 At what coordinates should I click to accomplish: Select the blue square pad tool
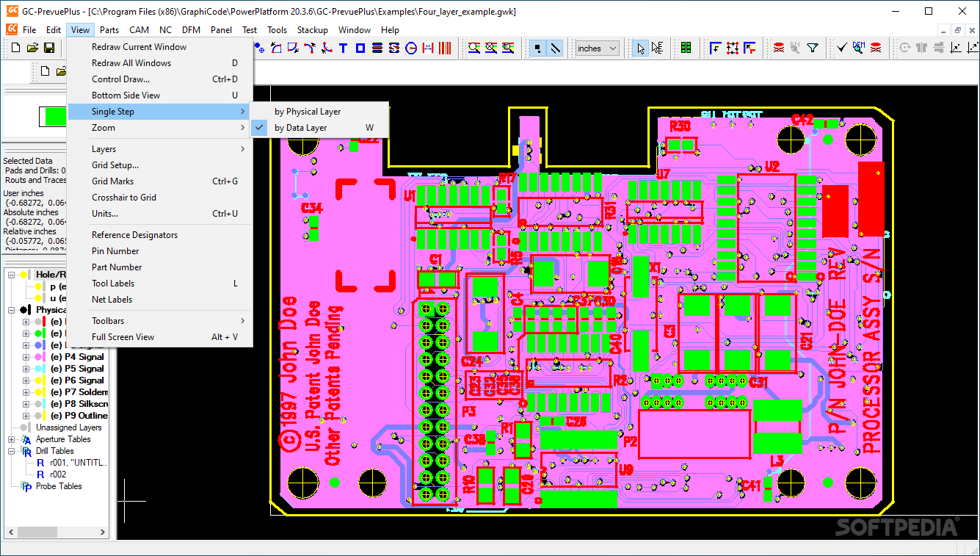pyautogui.click(x=360, y=48)
